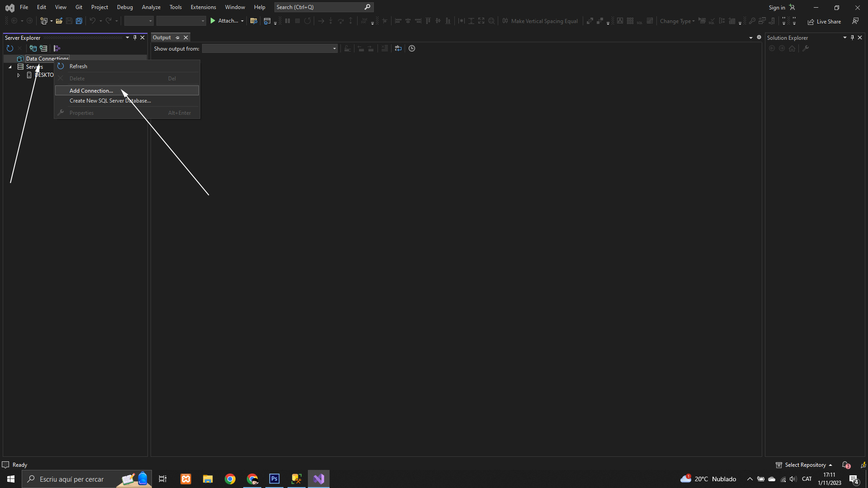Click the Search Ctrl+Q field

click(x=319, y=7)
